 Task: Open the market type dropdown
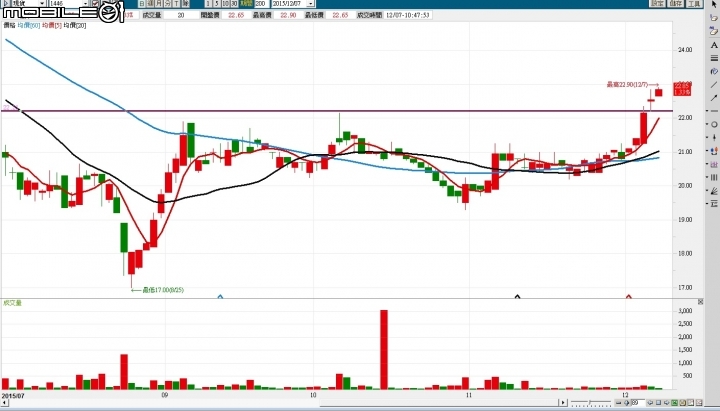pyautogui.click(x=42, y=3)
